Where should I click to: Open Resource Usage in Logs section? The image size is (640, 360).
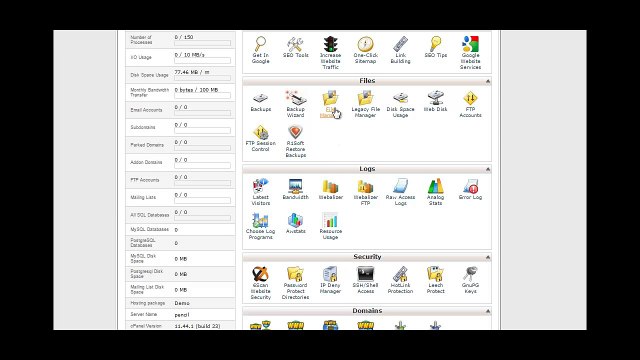pos(330,226)
